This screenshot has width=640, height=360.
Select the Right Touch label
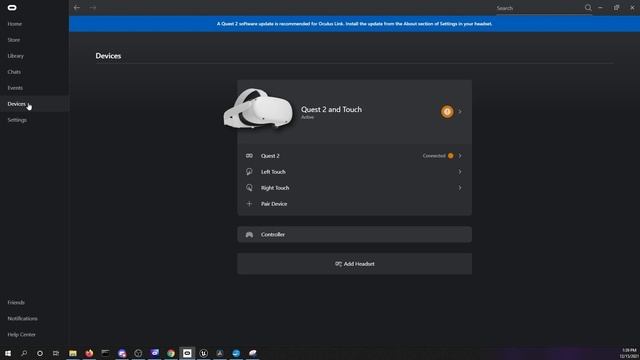click(x=275, y=188)
